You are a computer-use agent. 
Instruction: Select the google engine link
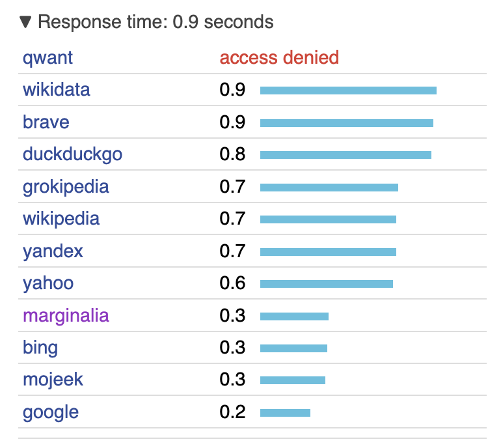click(51, 412)
